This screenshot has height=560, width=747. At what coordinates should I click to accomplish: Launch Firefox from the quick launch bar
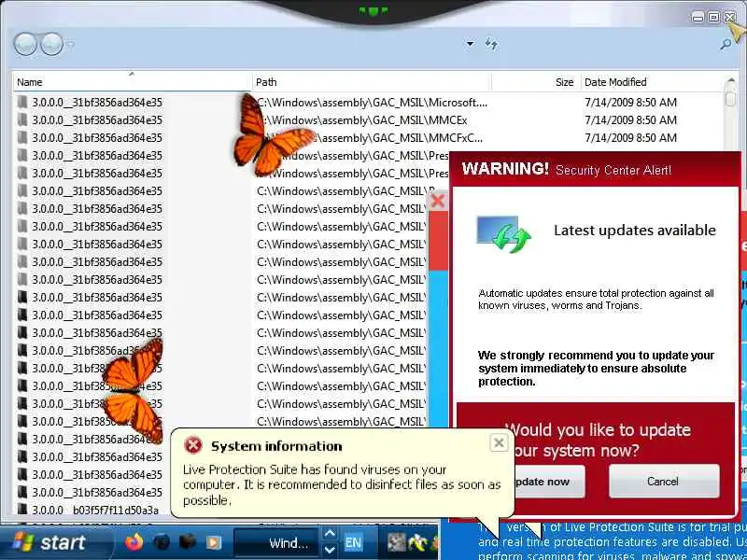[134, 542]
